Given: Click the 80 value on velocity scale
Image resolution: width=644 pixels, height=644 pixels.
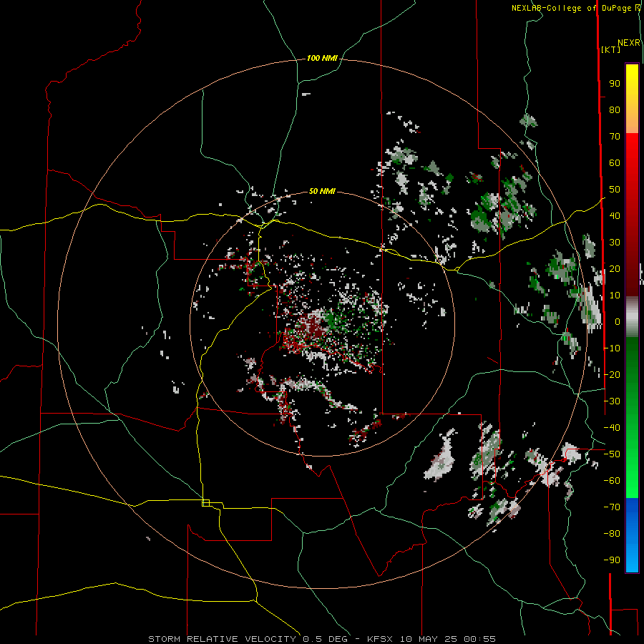Looking at the screenshot, I should pos(615,110).
